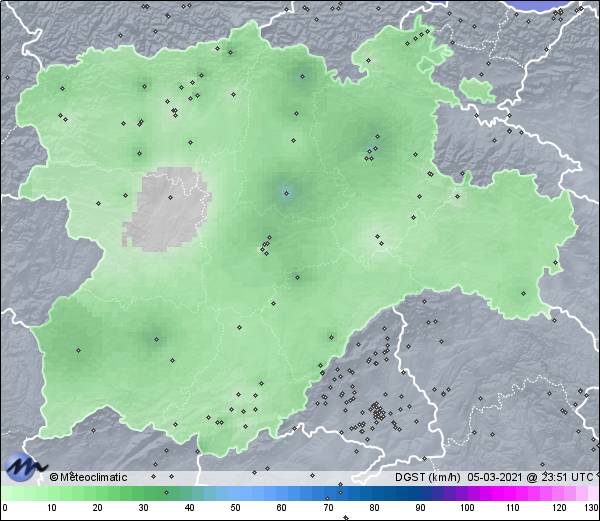Click the scale label 10
The width and height of the screenshot is (600, 521).
(52, 508)
